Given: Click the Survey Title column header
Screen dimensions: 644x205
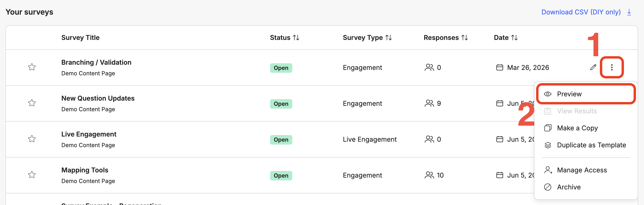Looking at the screenshot, I should click(x=80, y=38).
